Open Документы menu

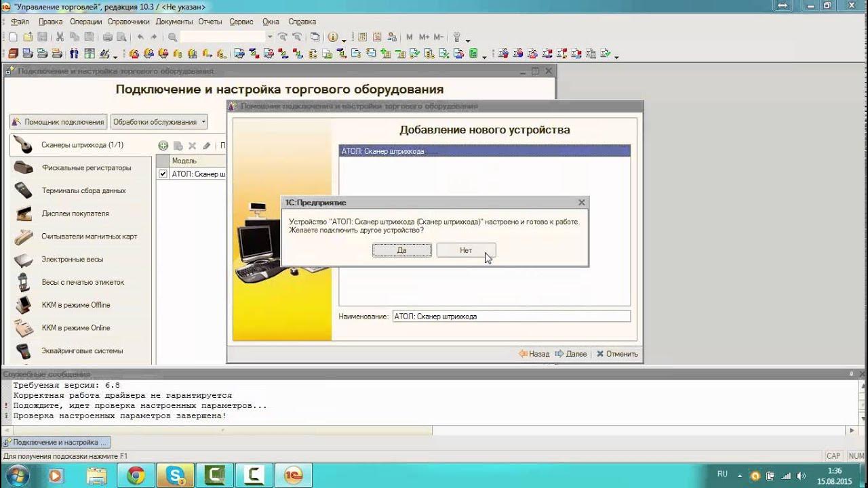pos(174,22)
